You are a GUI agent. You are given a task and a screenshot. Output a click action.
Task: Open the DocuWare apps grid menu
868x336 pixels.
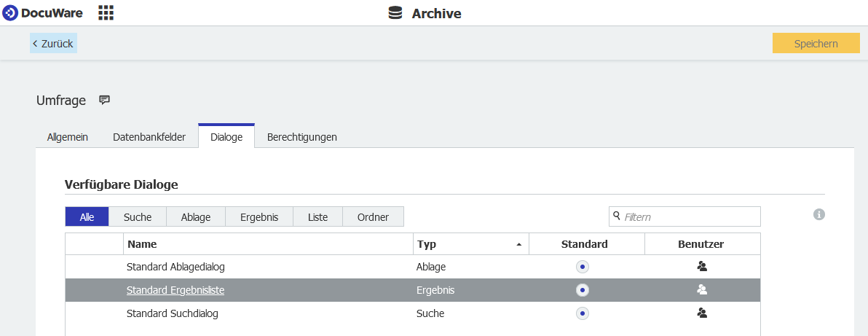[x=106, y=12]
